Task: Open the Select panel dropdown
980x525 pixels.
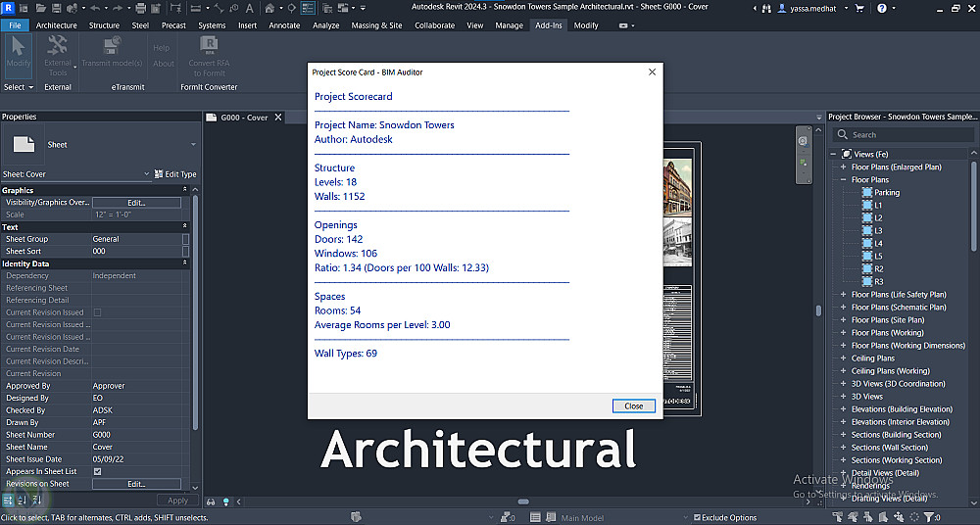Action: tap(18, 87)
